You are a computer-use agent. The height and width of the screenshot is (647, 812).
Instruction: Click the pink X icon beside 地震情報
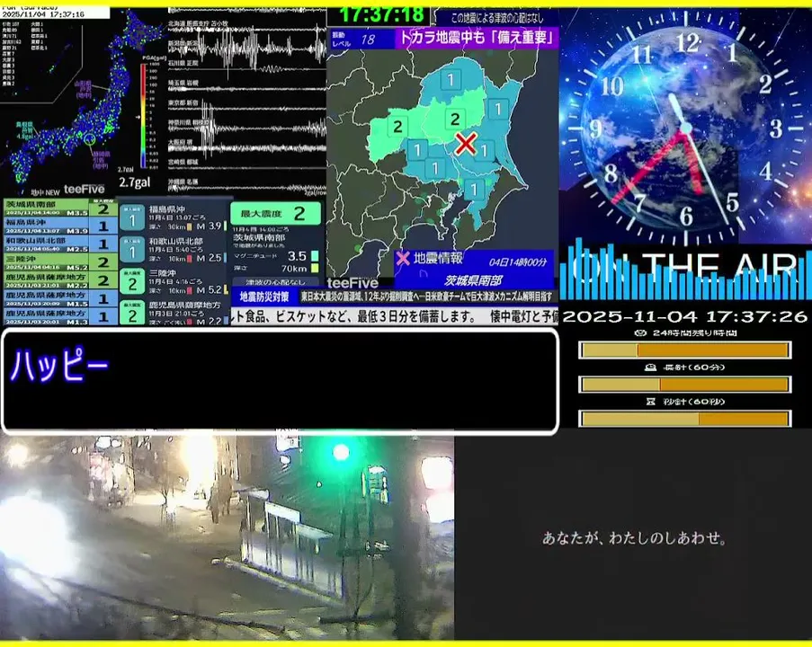403,258
